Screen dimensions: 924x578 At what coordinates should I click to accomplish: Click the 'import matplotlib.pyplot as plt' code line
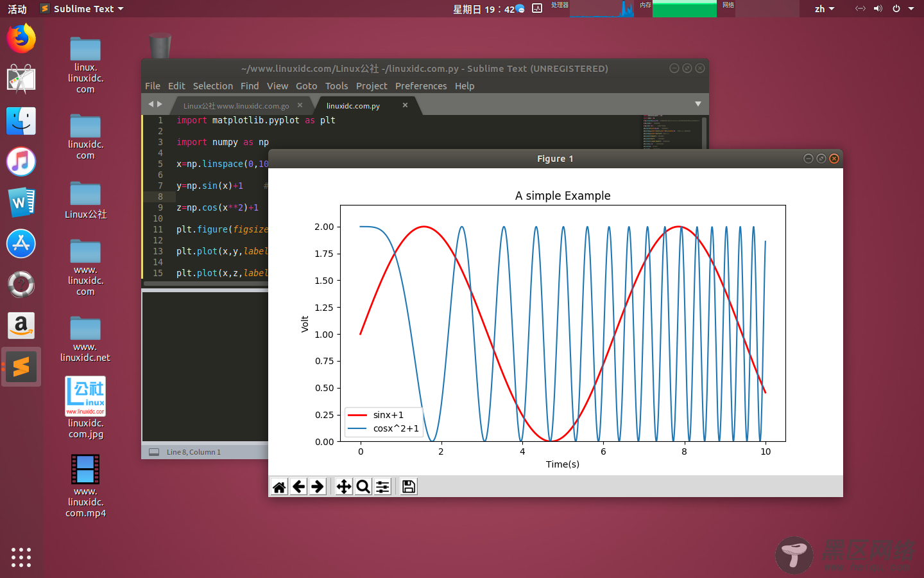(x=256, y=120)
